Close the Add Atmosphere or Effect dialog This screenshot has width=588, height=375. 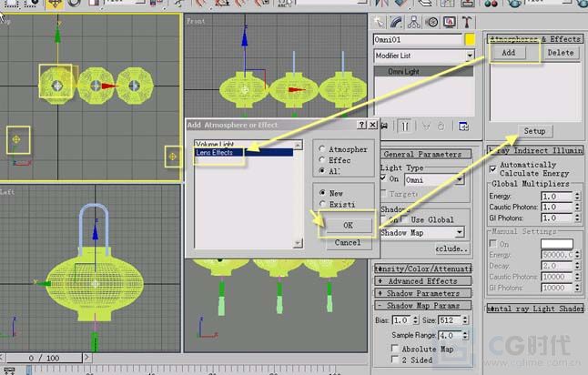(x=372, y=125)
